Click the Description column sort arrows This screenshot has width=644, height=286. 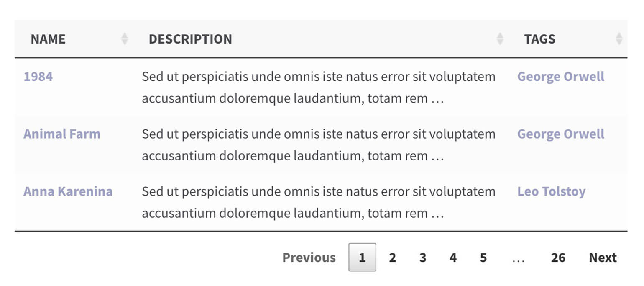pos(500,39)
